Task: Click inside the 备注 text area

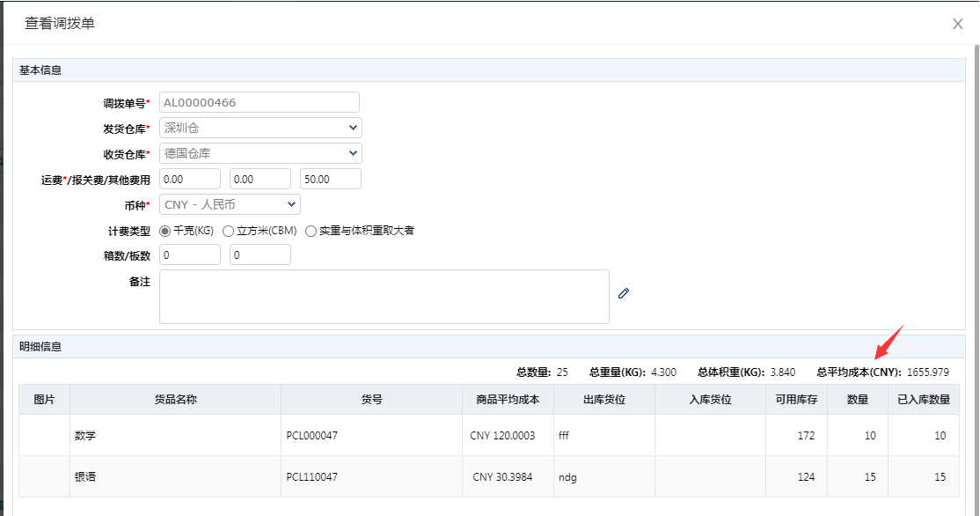Action: click(384, 297)
